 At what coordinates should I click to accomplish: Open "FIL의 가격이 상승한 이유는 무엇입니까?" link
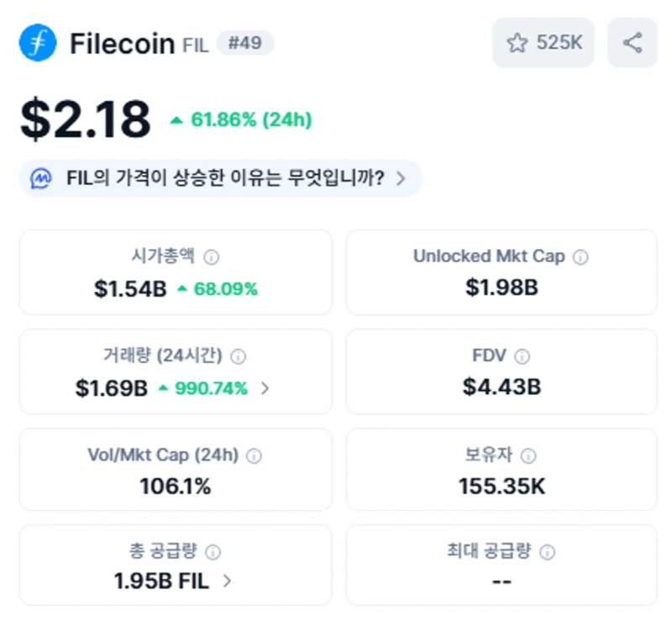click(225, 178)
